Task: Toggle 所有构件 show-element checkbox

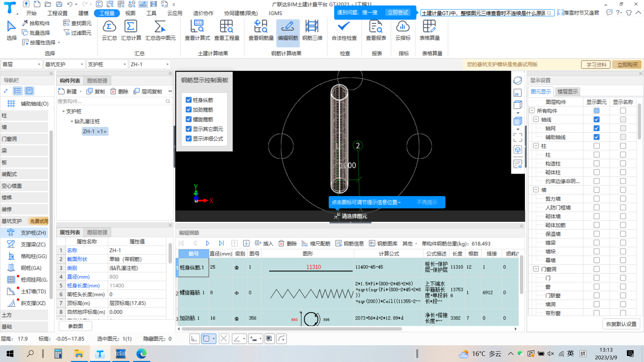Action: pyautogui.click(x=596, y=111)
